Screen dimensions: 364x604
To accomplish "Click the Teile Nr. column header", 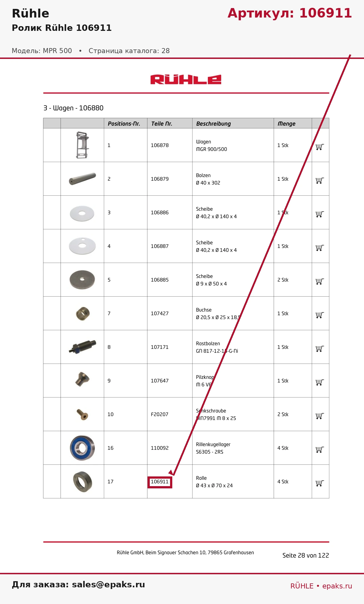I will point(162,124).
